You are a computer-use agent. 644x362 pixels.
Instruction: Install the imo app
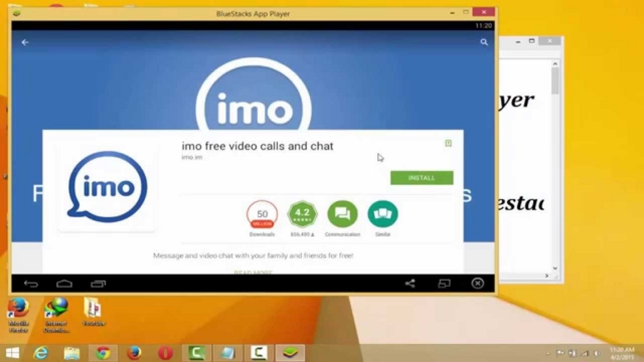[422, 178]
